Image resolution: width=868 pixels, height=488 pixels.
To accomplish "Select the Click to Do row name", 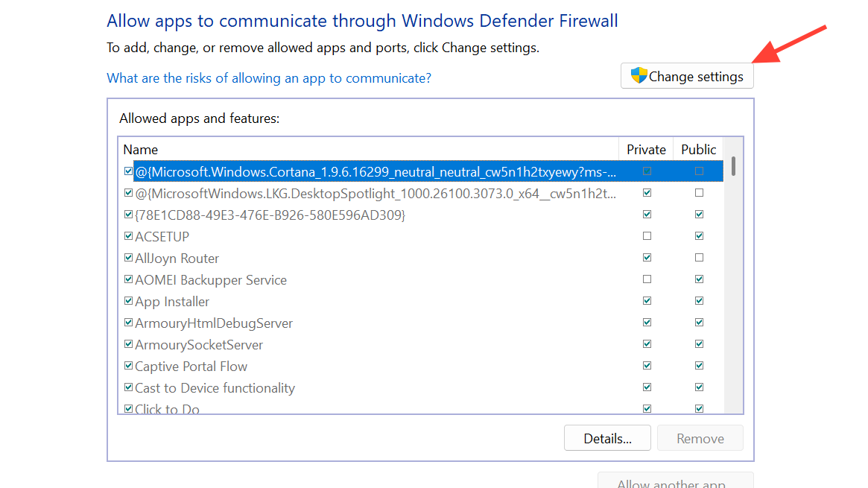I will tap(167, 409).
